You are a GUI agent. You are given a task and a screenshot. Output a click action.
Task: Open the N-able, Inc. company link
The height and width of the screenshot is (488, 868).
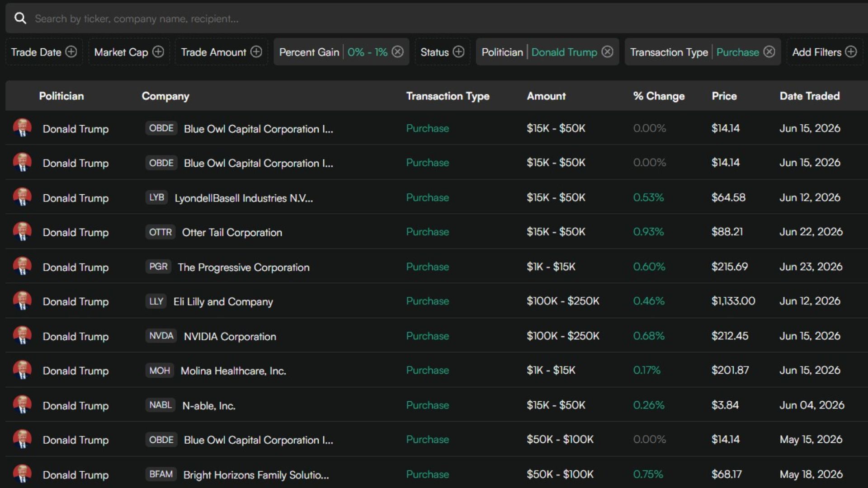(x=209, y=405)
